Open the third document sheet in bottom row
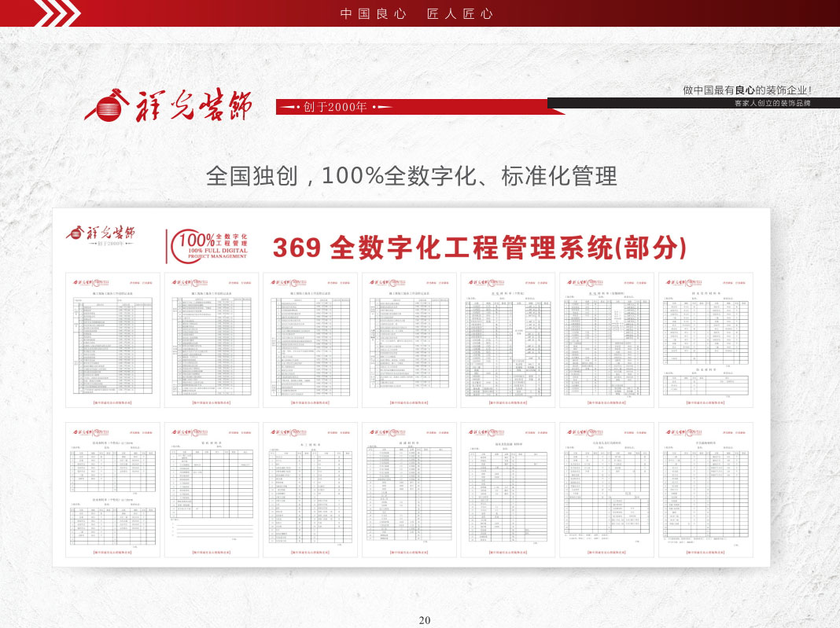Screen dimensions: 840x628 (x=310, y=490)
